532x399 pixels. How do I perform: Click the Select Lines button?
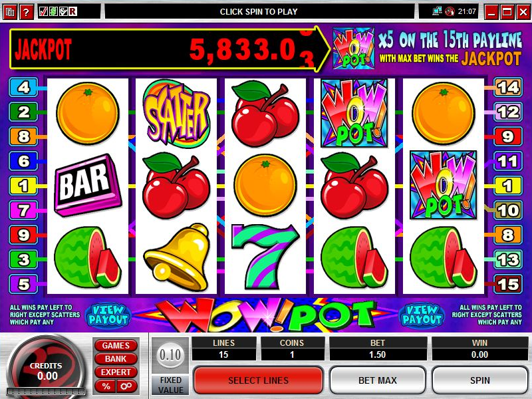(258, 380)
